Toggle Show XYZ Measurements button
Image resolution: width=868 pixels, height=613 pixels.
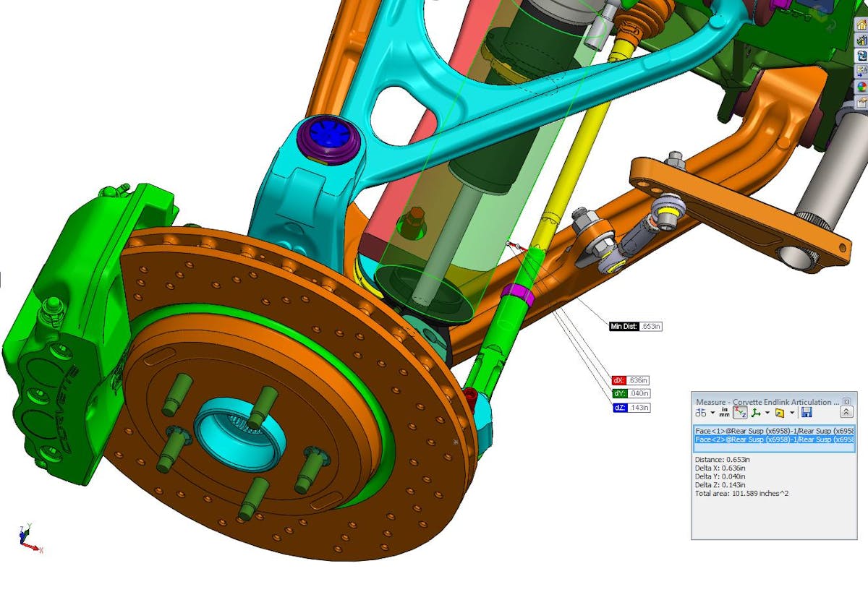[740, 413]
